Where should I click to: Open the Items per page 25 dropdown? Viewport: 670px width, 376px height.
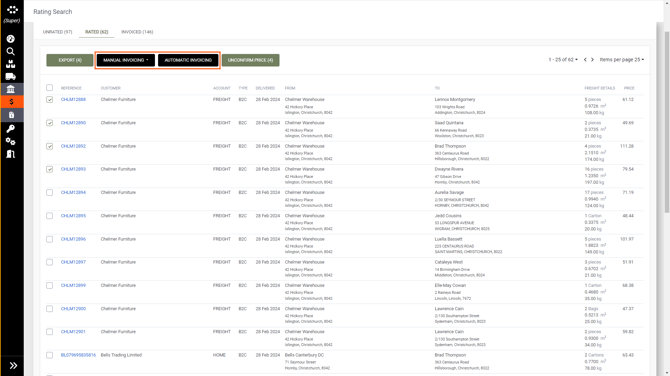coord(622,60)
